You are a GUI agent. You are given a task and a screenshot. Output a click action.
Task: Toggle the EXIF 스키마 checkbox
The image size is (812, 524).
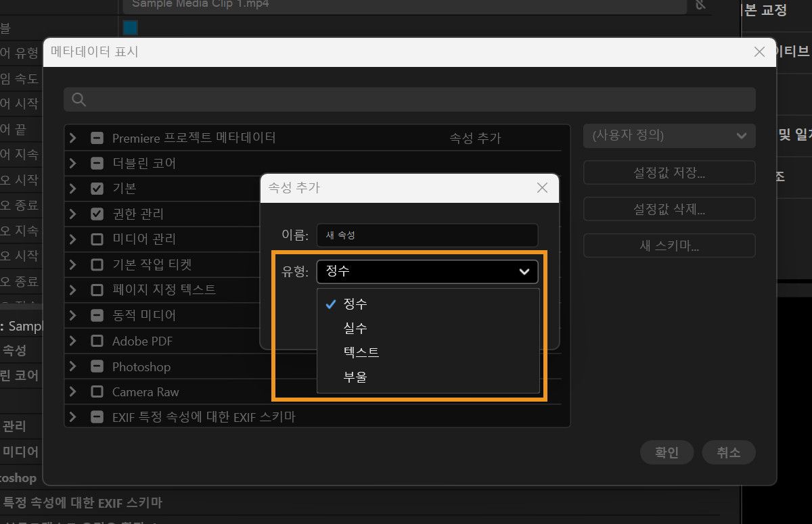(x=97, y=417)
